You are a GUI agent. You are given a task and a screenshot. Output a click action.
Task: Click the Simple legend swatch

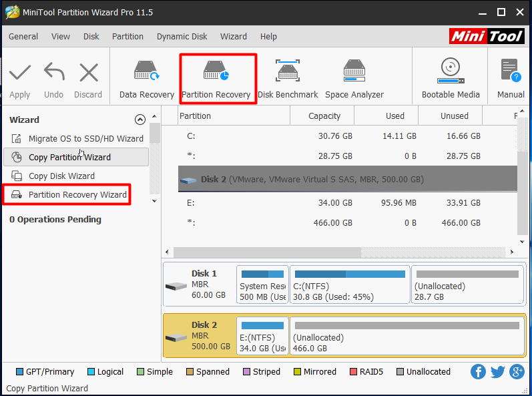coord(140,372)
